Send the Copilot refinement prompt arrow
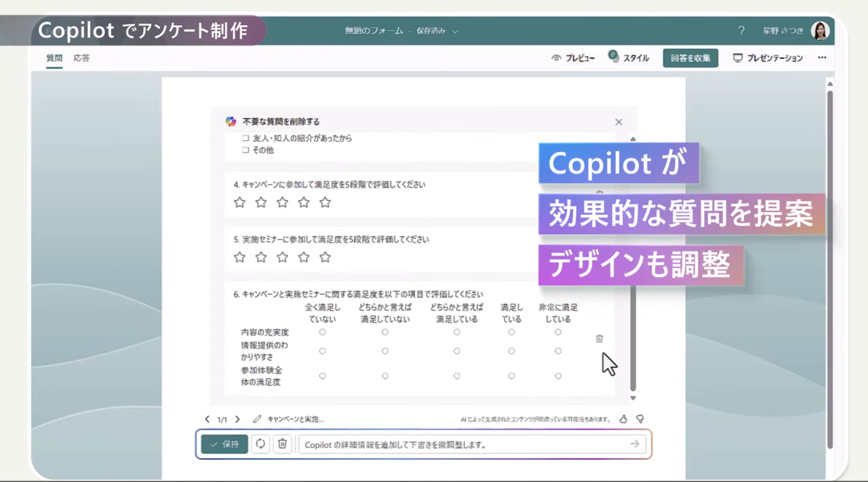This screenshot has height=482, width=868. [x=635, y=444]
